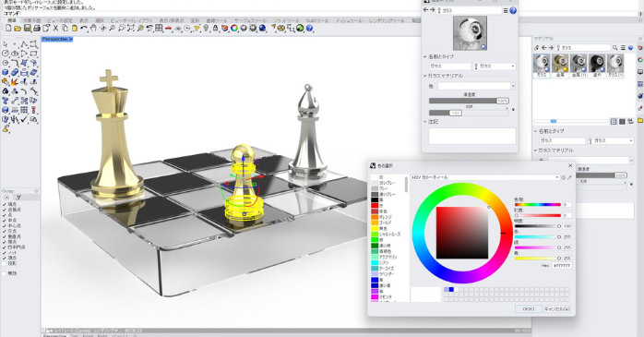Screen dimensions: 644x337
Task: Switch to the メッシュツール toolbar tab
Action: tap(349, 20)
